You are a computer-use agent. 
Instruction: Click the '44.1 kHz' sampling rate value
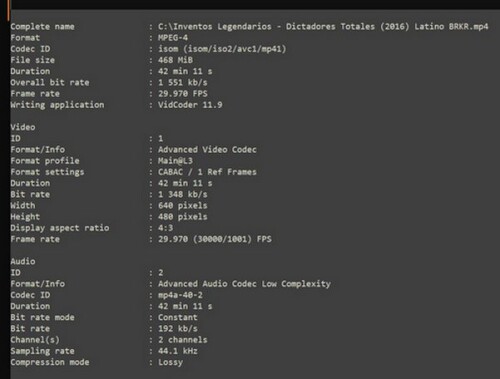[x=178, y=351]
